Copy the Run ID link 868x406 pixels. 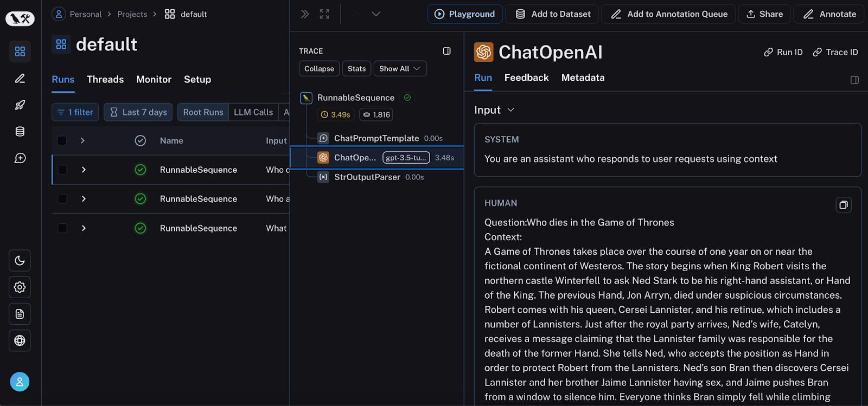pyautogui.click(x=783, y=53)
